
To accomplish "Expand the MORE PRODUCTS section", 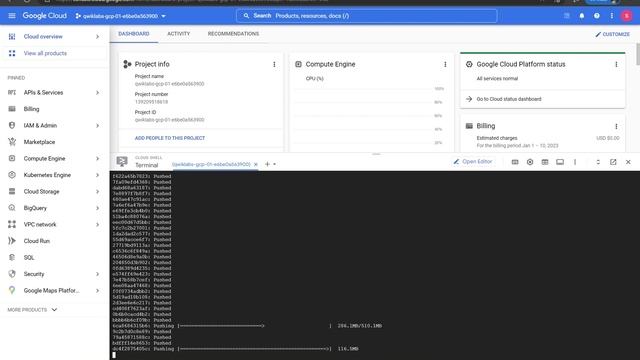I will tap(32, 310).
